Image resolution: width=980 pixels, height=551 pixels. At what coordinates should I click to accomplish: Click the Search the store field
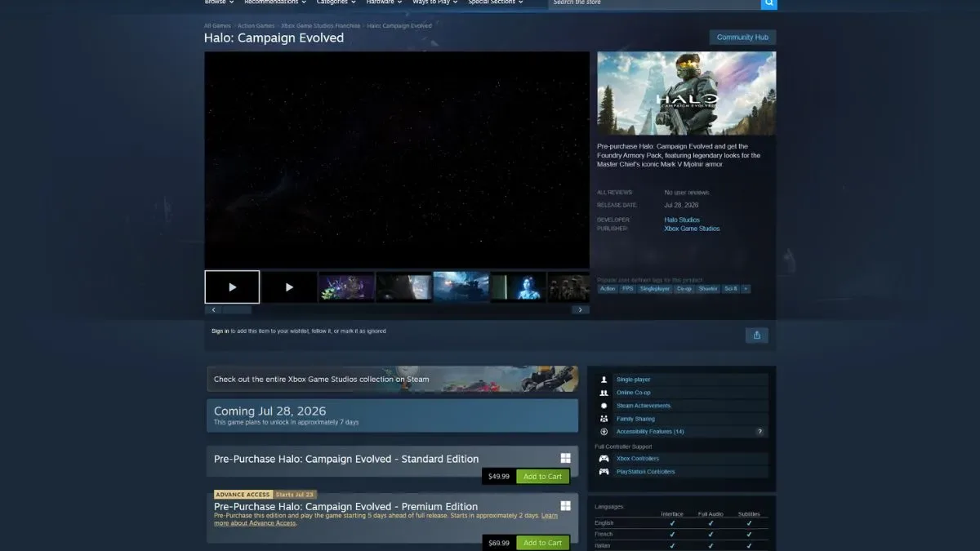[654, 3]
